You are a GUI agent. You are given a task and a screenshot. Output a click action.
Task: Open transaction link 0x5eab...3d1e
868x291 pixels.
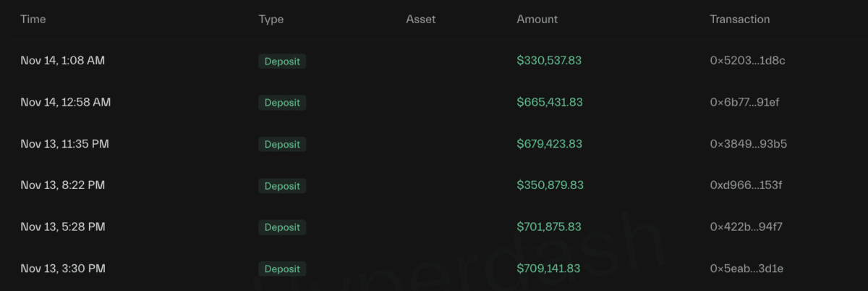(x=746, y=269)
